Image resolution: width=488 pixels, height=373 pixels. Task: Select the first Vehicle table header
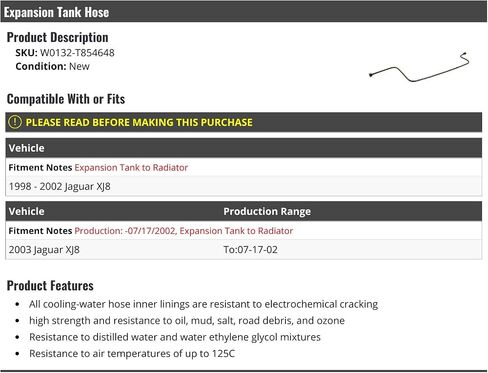(244, 148)
